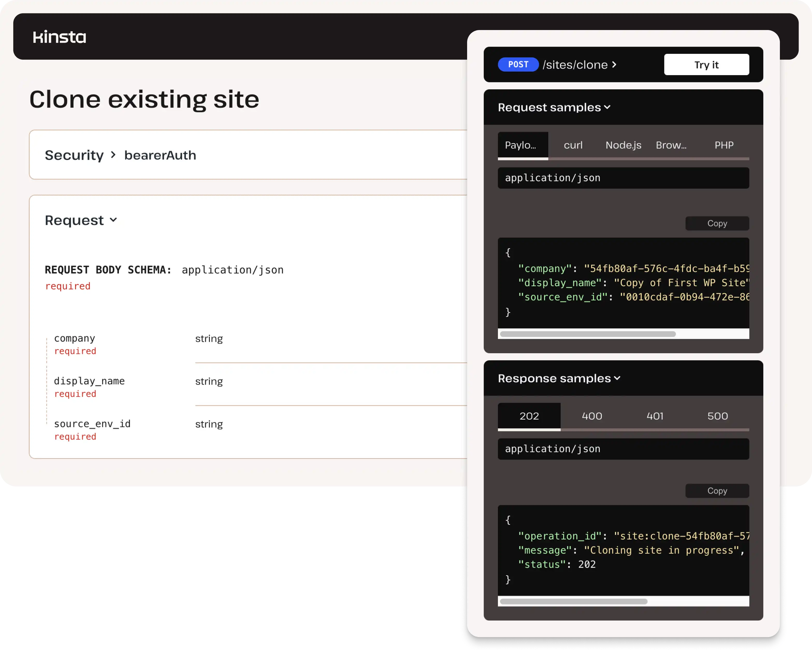Screen dimensions: 812x663
Task: Collapse the Response samples section
Action: click(x=617, y=378)
